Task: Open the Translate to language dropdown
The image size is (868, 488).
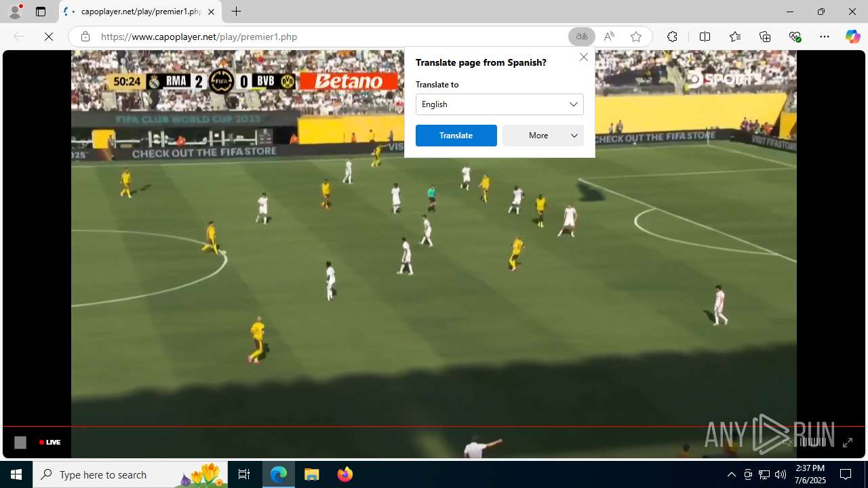Action: (x=500, y=104)
